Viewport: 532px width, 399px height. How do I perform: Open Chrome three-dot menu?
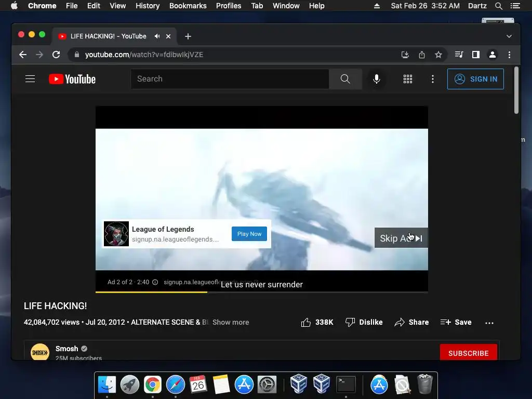[x=509, y=55]
